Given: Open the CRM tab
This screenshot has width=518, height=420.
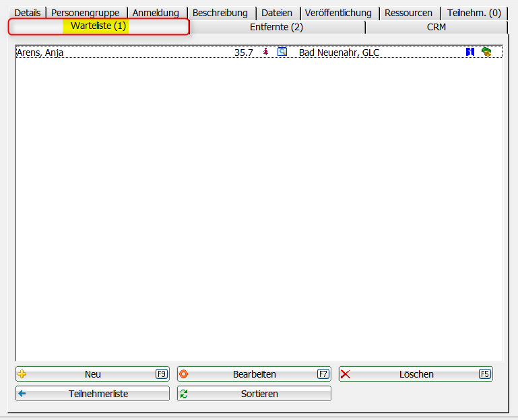Looking at the screenshot, I should tap(436, 27).
